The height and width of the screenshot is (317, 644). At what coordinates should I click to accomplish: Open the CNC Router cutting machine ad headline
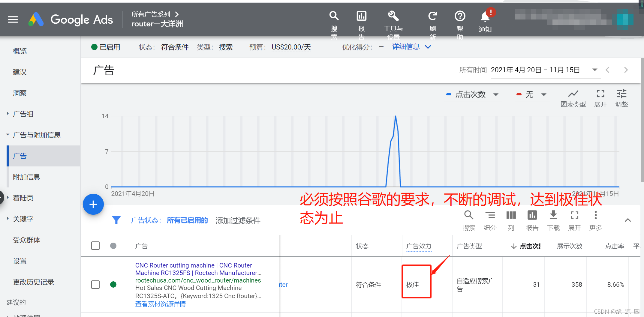pos(198,269)
